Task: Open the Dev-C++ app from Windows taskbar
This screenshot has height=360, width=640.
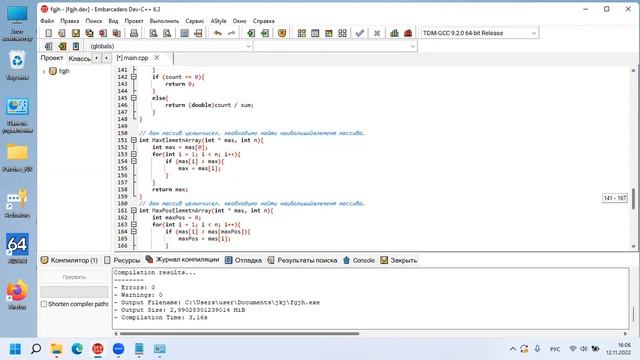Action: coord(98,349)
